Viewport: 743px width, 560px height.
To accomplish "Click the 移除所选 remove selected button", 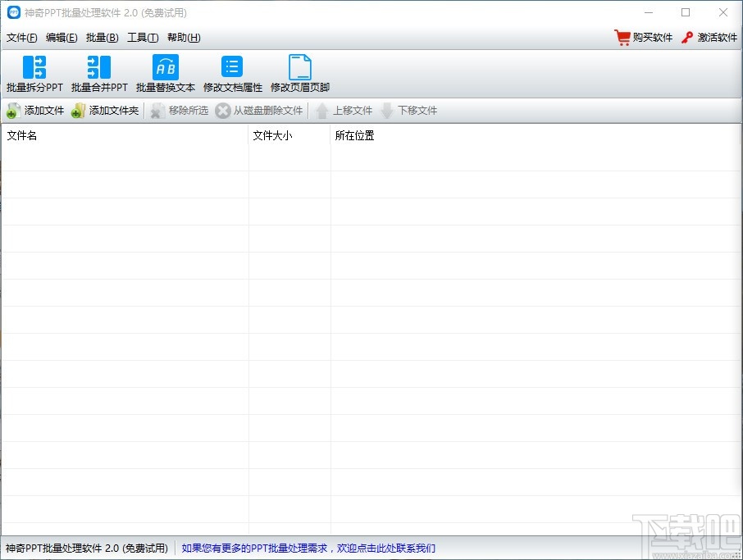I will (179, 111).
